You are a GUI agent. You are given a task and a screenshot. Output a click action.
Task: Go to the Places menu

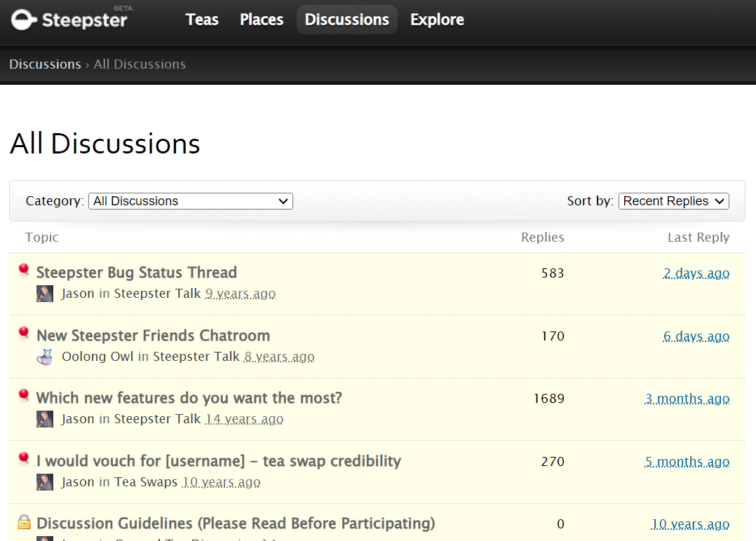(262, 20)
